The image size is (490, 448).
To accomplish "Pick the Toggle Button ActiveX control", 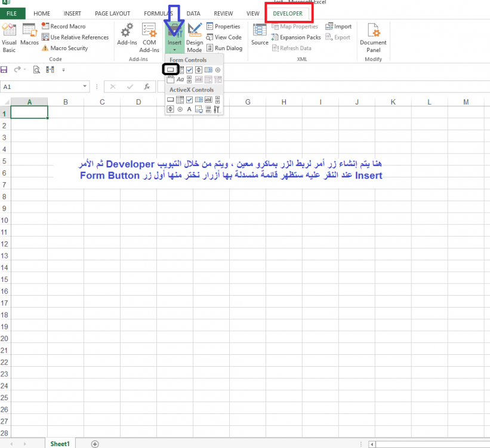I will (208, 109).
